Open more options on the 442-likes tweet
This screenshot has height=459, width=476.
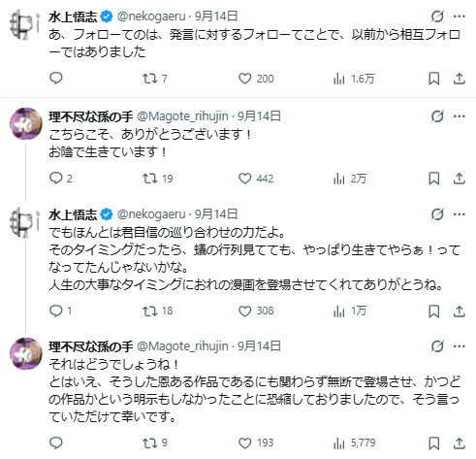[x=460, y=115]
